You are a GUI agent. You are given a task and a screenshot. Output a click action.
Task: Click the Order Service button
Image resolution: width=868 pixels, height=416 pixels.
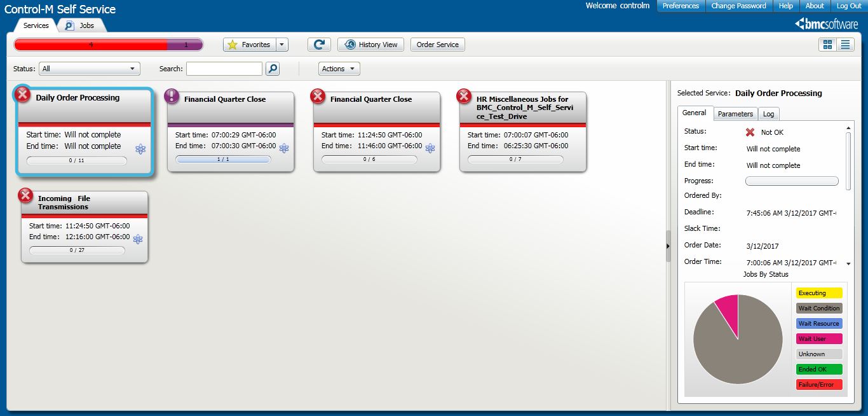click(x=438, y=45)
